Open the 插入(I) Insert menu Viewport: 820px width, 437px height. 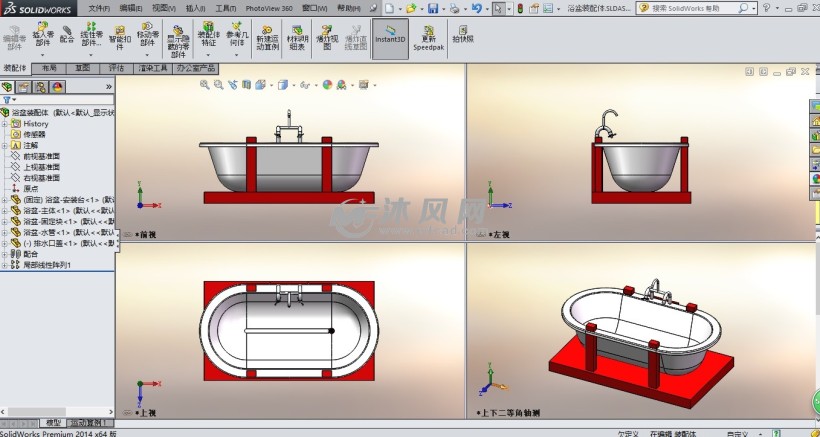coord(195,8)
